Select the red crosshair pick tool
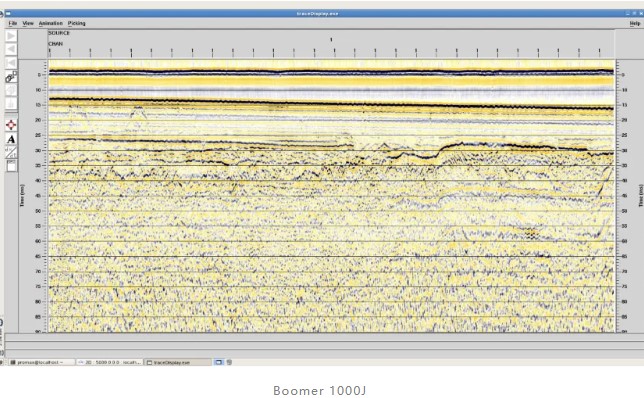Viewport: 644px width, 398px height. click(11, 125)
